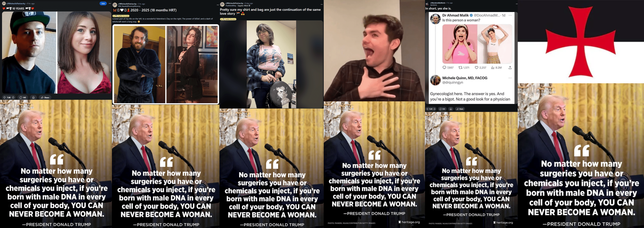Click award icon on MurderedByWords post
Viewport: 644px width, 228px height.
click(451, 109)
